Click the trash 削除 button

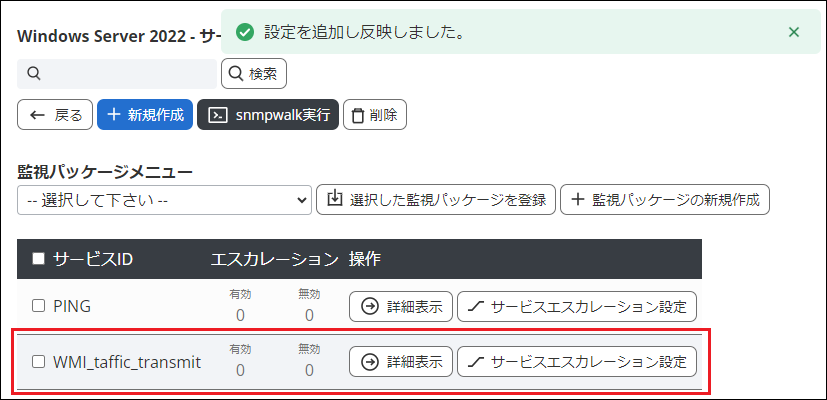point(375,115)
